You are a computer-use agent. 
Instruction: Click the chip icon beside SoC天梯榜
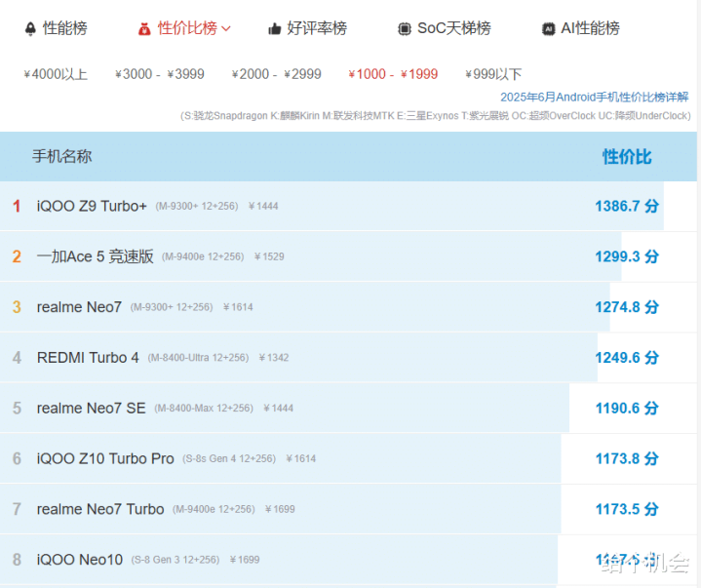tap(405, 29)
